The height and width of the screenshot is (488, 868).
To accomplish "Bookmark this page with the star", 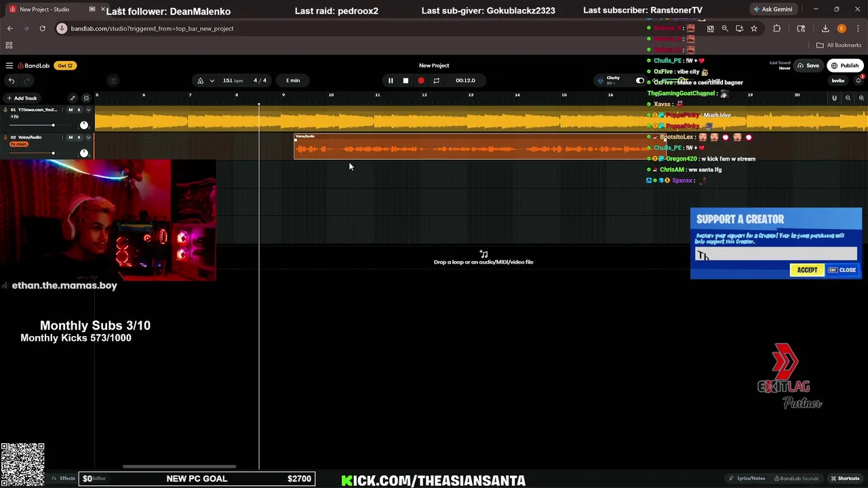I will 754,28.
